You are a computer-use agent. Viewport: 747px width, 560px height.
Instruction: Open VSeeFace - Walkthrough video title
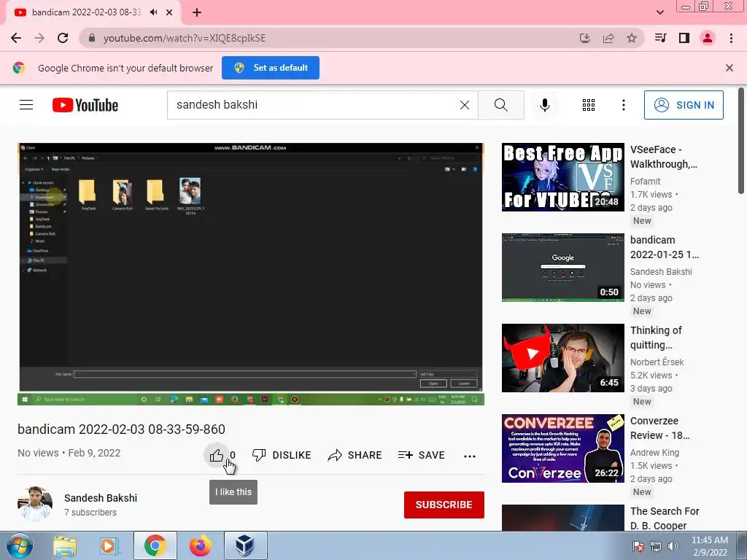tap(664, 157)
